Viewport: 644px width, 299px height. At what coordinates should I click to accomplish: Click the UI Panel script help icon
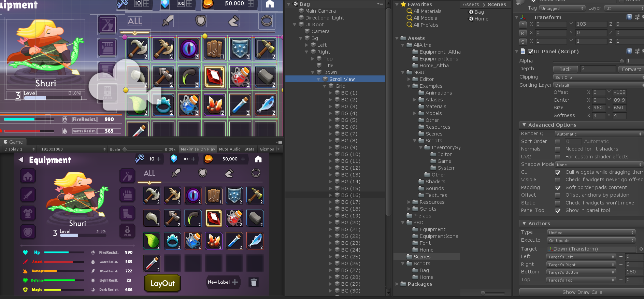click(x=629, y=51)
